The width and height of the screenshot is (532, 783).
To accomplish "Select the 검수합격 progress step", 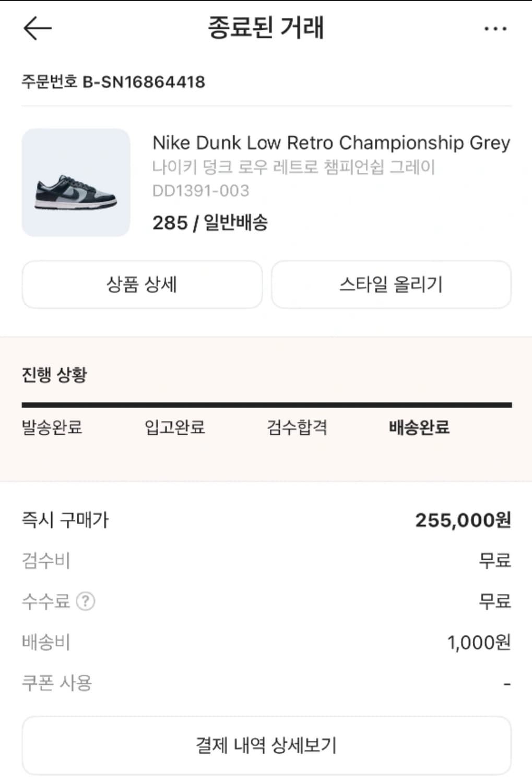I will click(x=297, y=428).
